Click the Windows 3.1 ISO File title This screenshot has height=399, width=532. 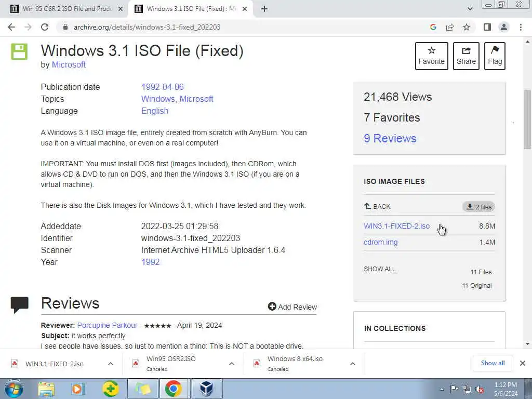coord(142,50)
